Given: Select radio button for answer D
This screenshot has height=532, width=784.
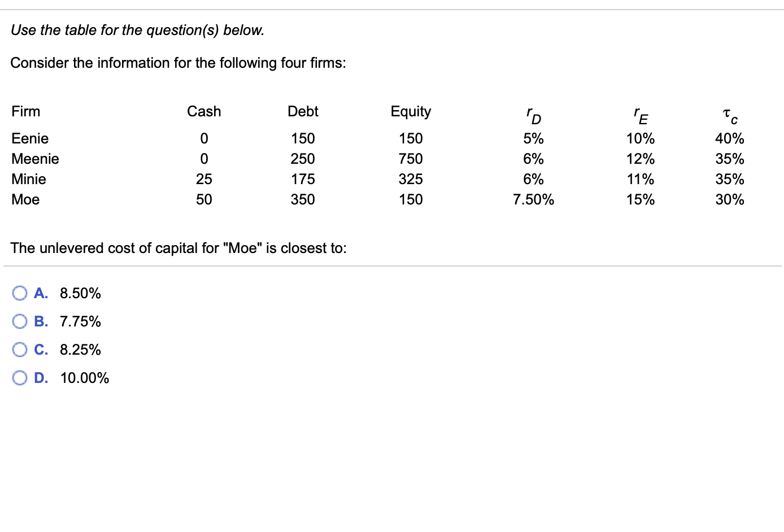Looking at the screenshot, I should click(20, 378).
